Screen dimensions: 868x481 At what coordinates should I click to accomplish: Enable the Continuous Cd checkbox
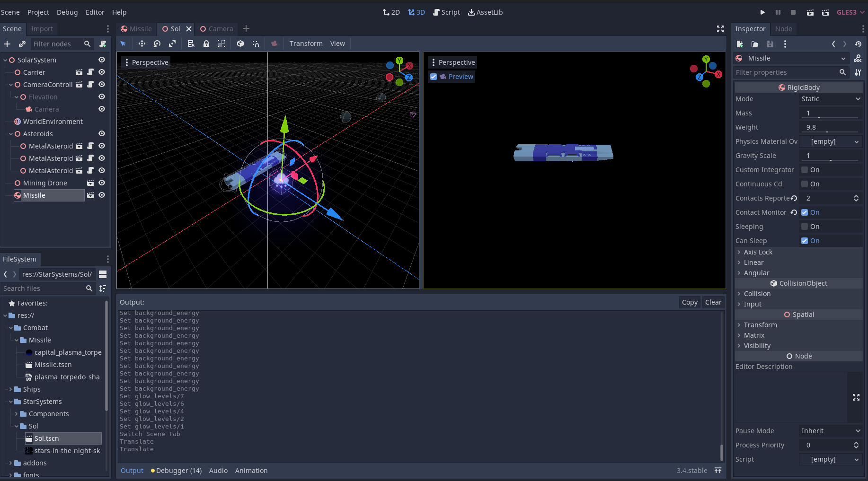pyautogui.click(x=805, y=184)
